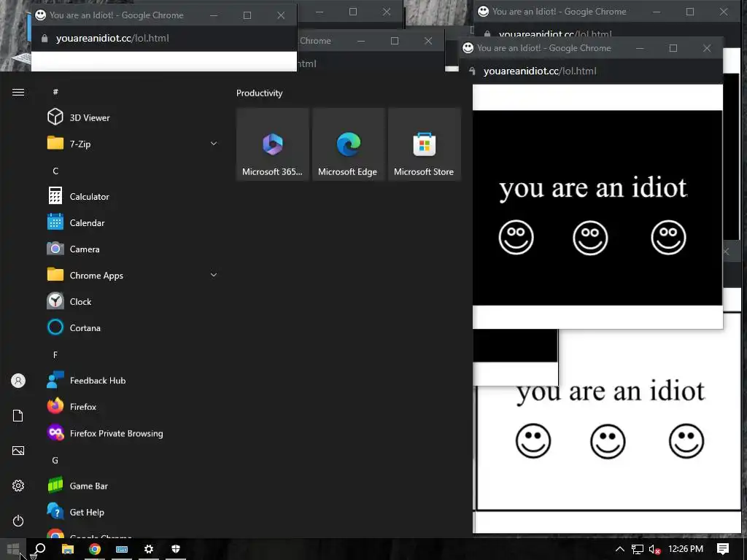The height and width of the screenshot is (560, 747).
Task: Open the user account icon in Start
Action: pyautogui.click(x=18, y=381)
